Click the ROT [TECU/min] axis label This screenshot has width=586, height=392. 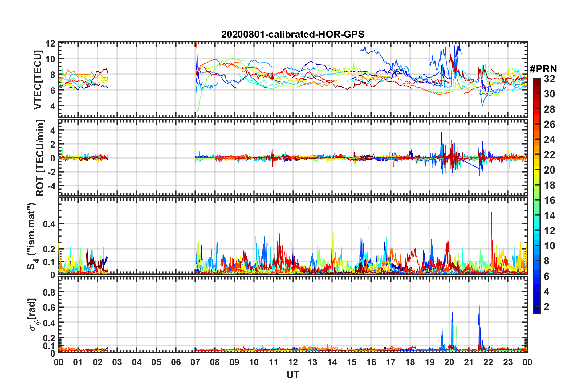tap(40, 158)
